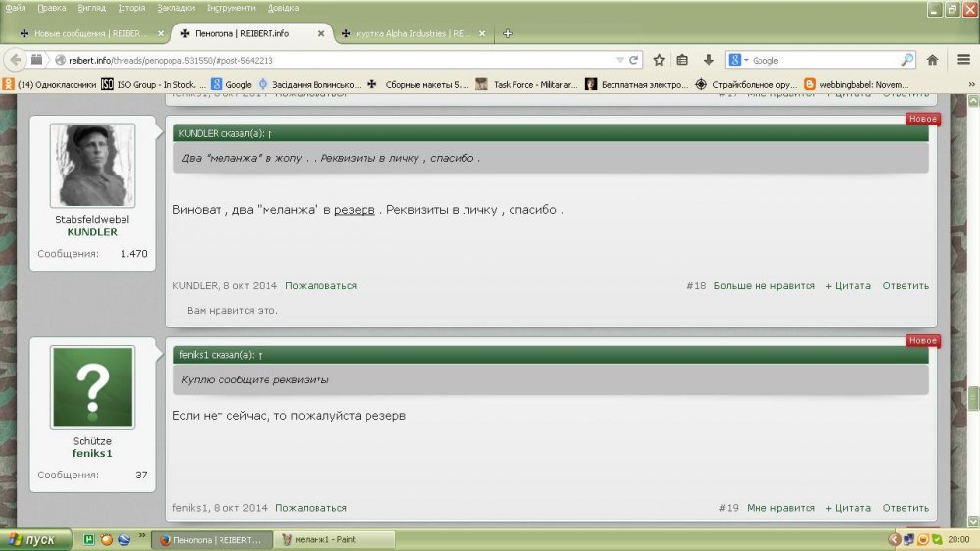Click Ответить on post #19
Viewport: 980px width, 551px height.
905,508
